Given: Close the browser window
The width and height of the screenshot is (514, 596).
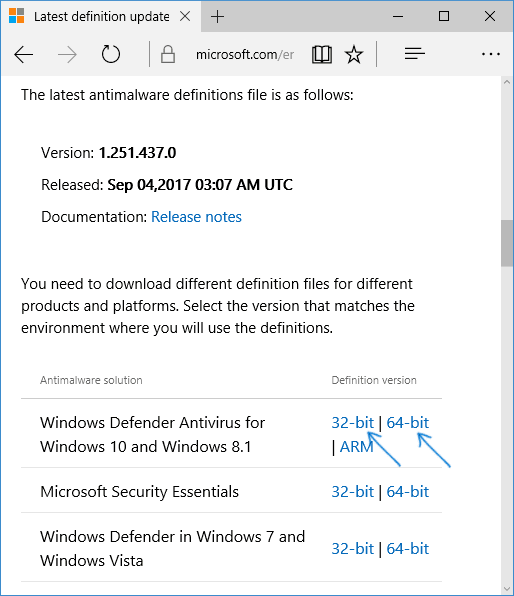Looking at the screenshot, I should (x=490, y=16).
